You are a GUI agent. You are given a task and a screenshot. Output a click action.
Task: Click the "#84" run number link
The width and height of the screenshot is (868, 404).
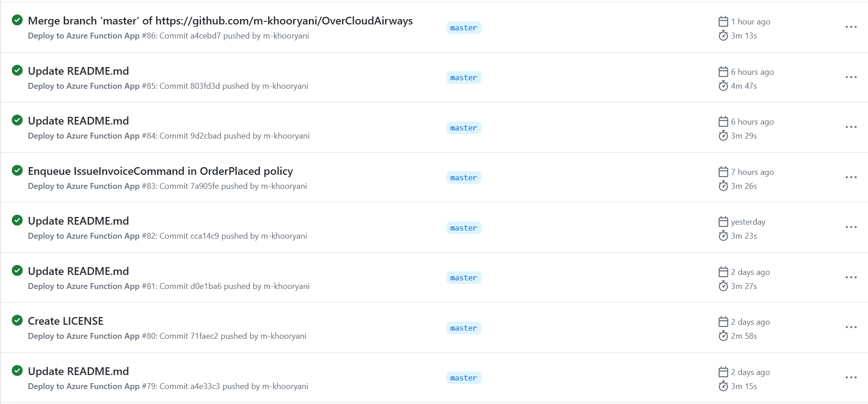150,135
